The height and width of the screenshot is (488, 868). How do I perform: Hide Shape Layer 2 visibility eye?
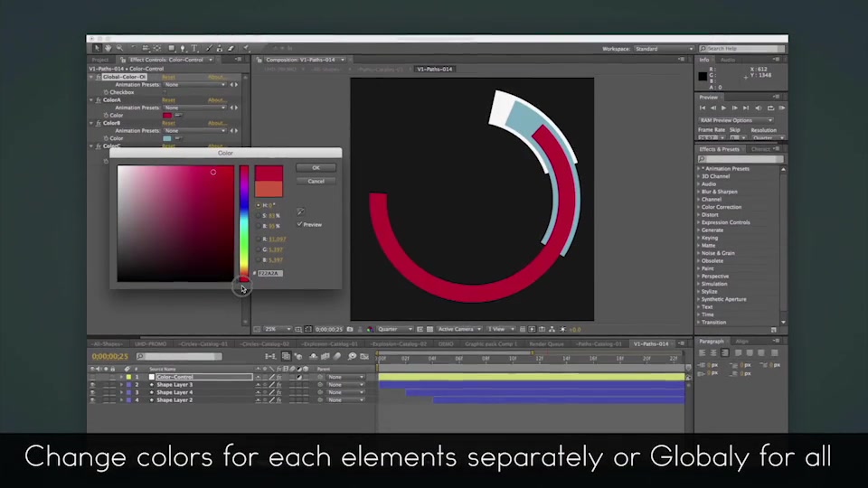pyautogui.click(x=92, y=400)
